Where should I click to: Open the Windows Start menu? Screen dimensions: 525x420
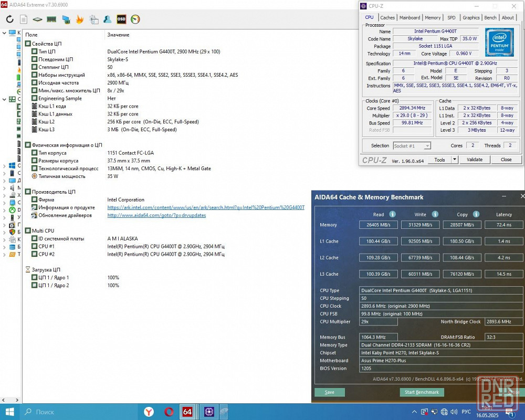point(9,412)
